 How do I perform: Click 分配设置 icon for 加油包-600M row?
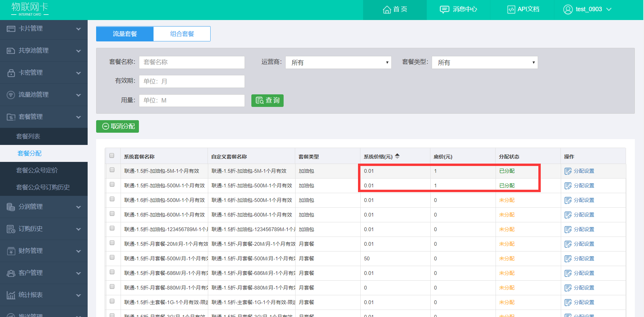pyautogui.click(x=568, y=215)
